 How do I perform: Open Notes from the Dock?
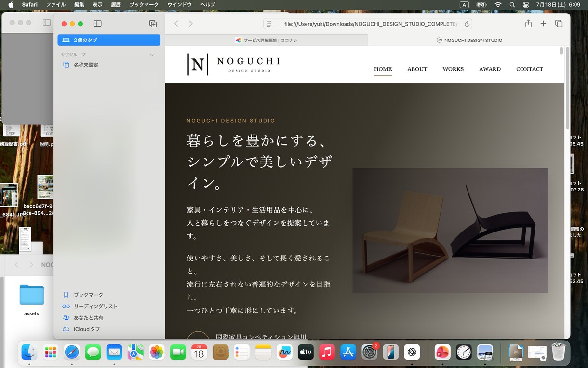(x=263, y=352)
